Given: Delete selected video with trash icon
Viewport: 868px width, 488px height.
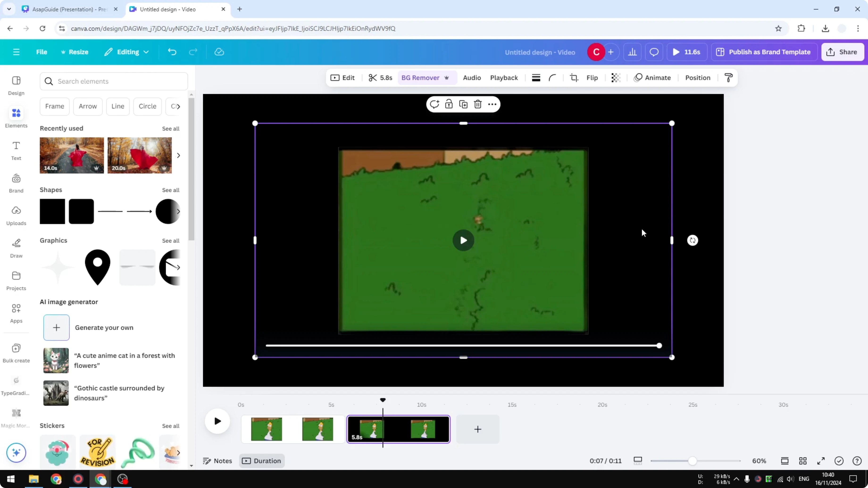Looking at the screenshot, I should tap(477, 104).
